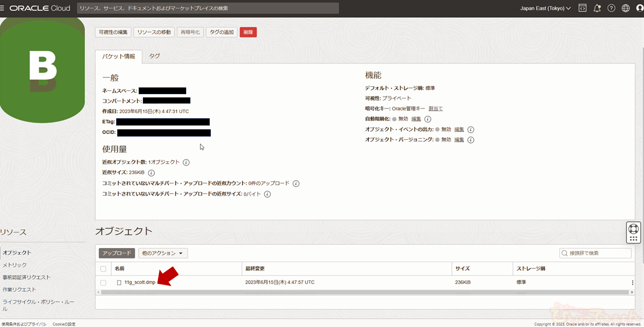Screen dimensions: 644x327
Task: Expand the Japan East (Tokyo) region selector
Action: [x=545, y=8]
